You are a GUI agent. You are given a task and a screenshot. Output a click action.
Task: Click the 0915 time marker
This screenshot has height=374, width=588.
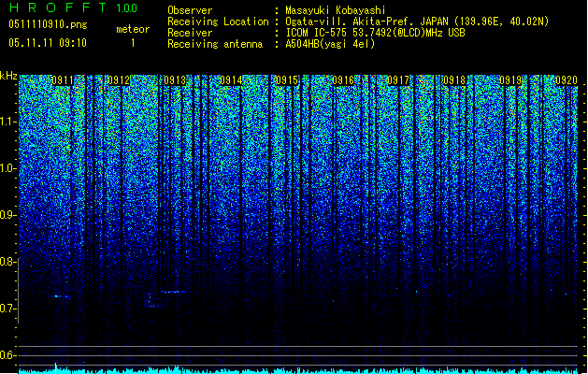point(287,80)
